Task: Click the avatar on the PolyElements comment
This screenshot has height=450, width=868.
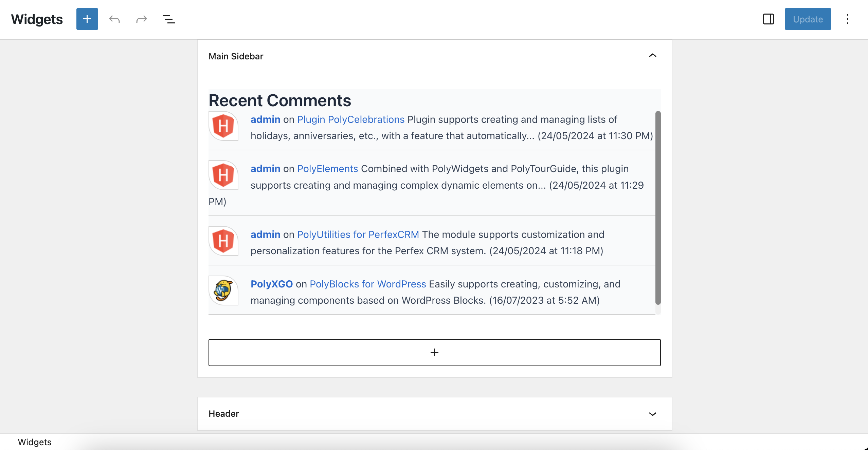Action: [223, 175]
